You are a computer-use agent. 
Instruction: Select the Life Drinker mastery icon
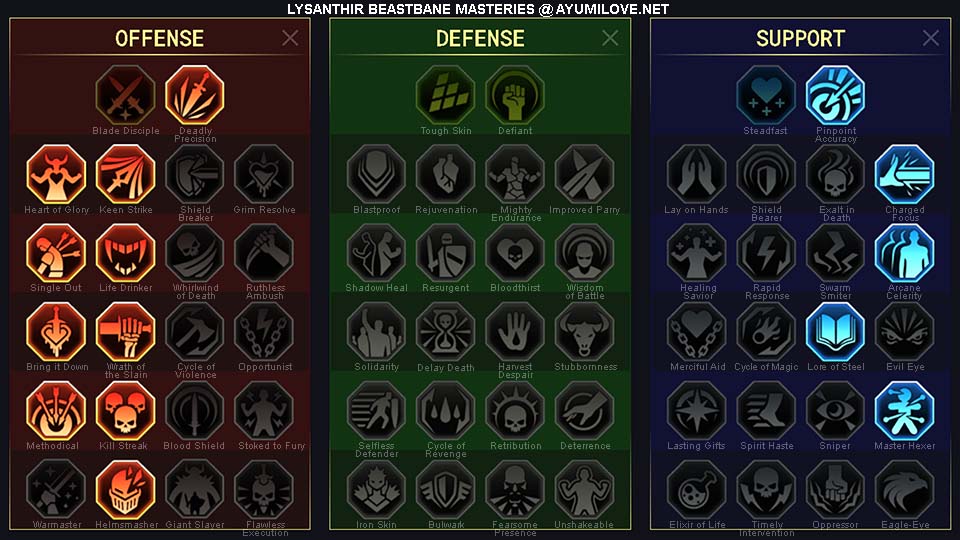126,253
